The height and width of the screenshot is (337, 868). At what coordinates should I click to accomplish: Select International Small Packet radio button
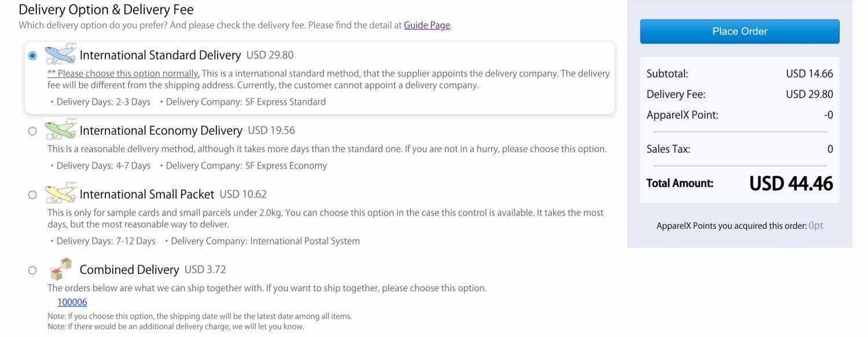32,195
